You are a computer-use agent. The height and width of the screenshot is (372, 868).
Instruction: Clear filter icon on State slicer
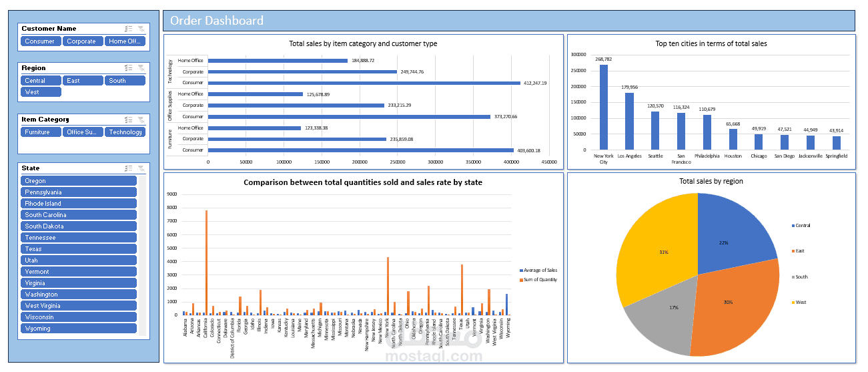141,168
